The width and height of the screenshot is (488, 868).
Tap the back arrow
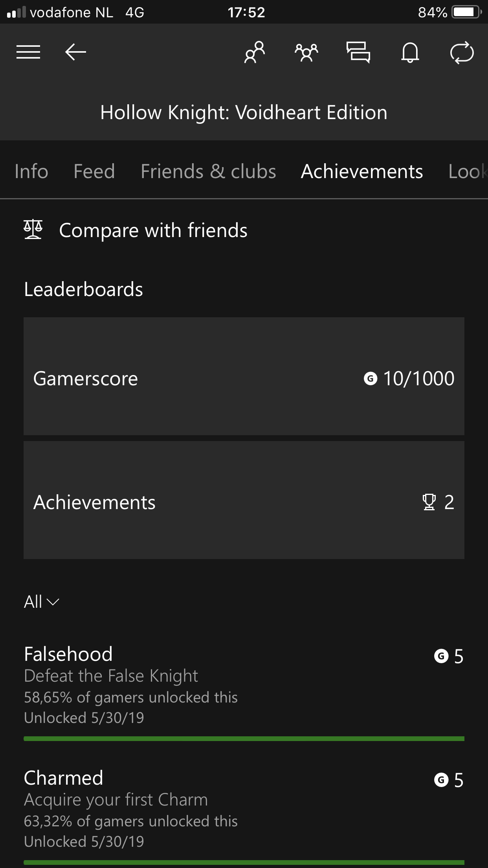tap(75, 52)
